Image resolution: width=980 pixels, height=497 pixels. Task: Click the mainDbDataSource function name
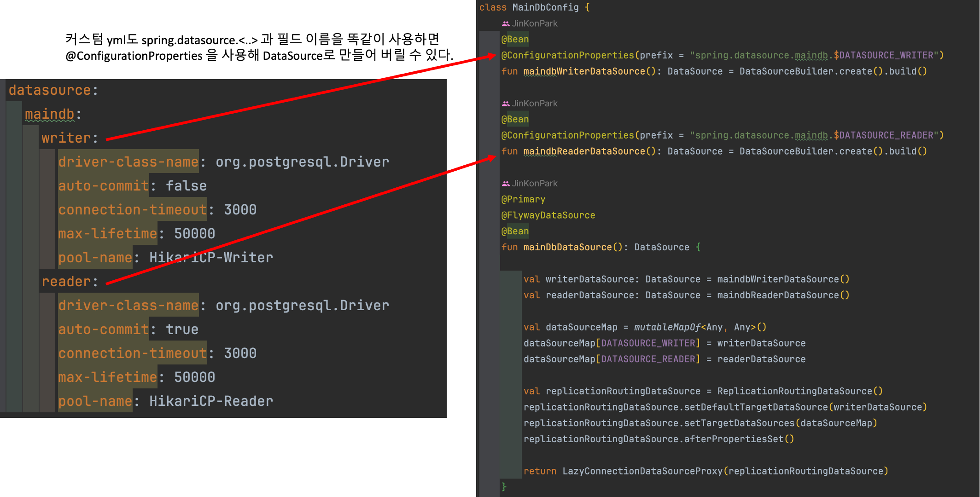click(567, 247)
